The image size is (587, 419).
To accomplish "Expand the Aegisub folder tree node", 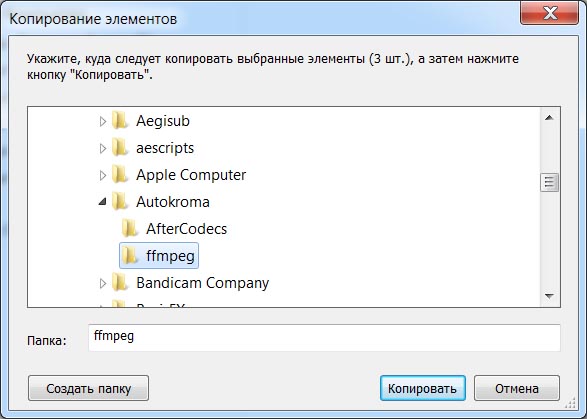I will click(x=103, y=121).
